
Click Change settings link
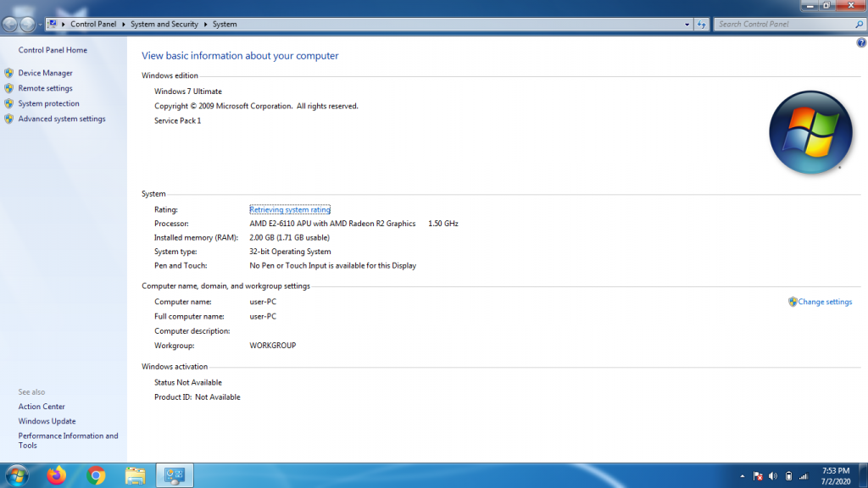(825, 302)
